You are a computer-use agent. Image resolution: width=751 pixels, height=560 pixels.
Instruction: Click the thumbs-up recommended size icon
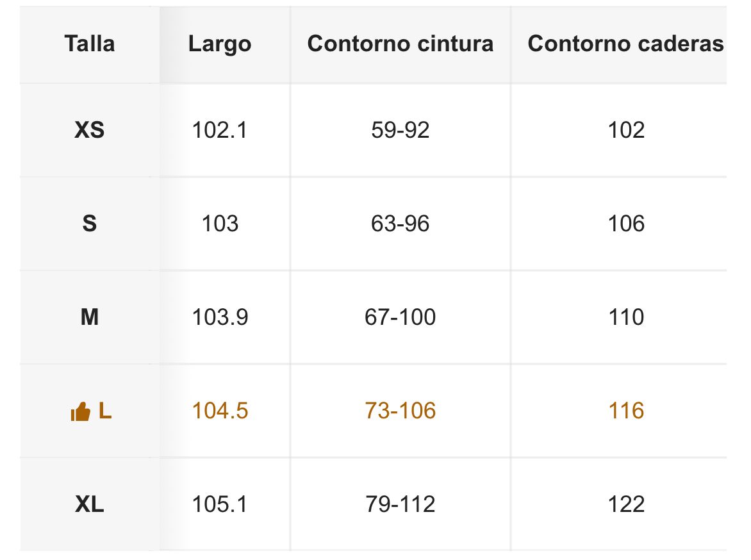(x=80, y=412)
